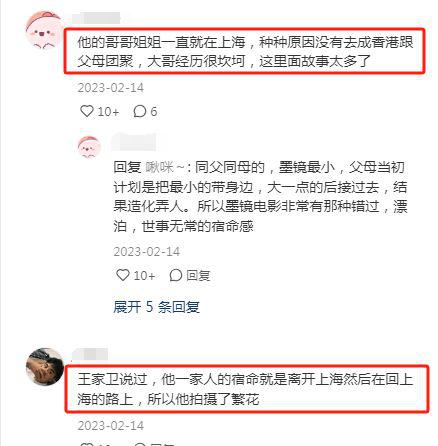The height and width of the screenshot is (446, 438).
Task: Select nested reply text about 同父同母的
Action: pyautogui.click(x=260, y=197)
